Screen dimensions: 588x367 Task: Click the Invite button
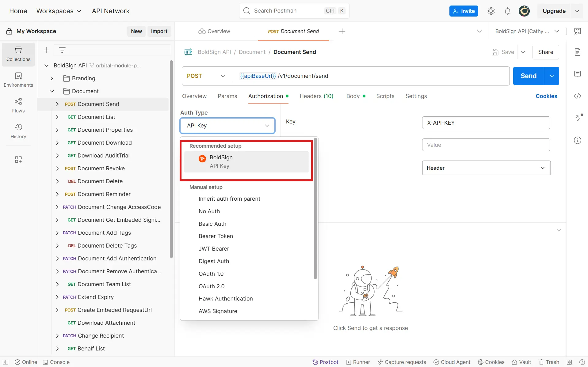[x=464, y=11]
